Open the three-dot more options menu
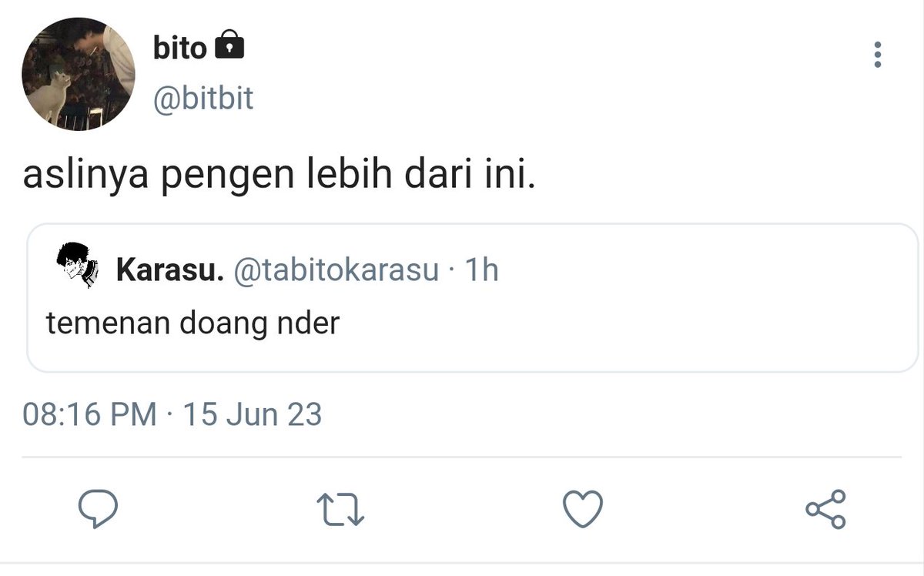 pos(877,55)
